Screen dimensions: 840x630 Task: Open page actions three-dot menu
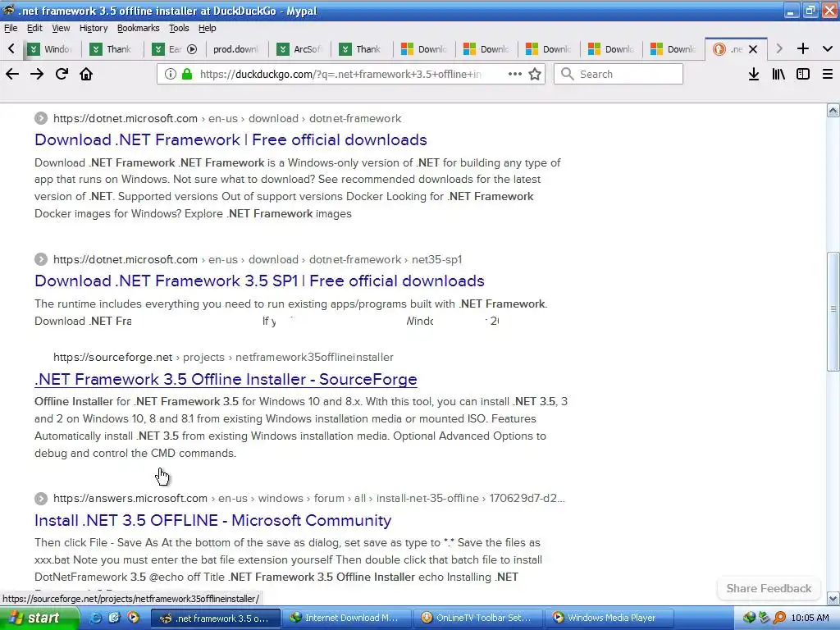[x=515, y=74]
